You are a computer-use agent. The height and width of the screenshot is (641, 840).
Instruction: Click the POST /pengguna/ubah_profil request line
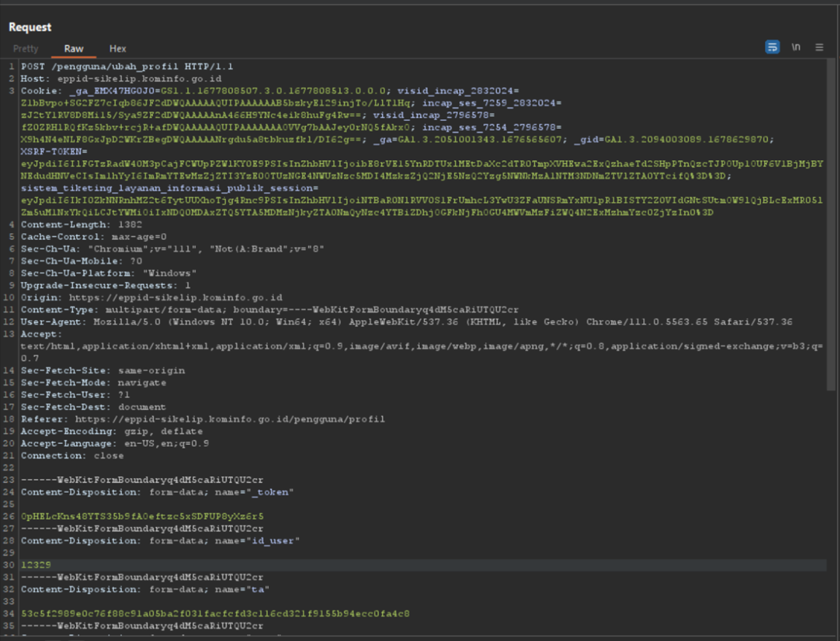pos(127,67)
